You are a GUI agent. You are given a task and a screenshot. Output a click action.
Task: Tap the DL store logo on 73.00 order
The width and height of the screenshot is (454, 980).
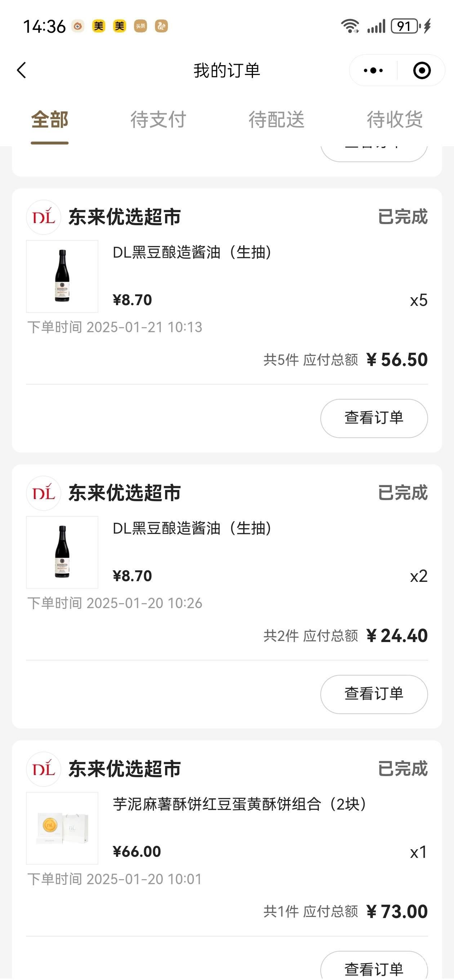(x=44, y=769)
